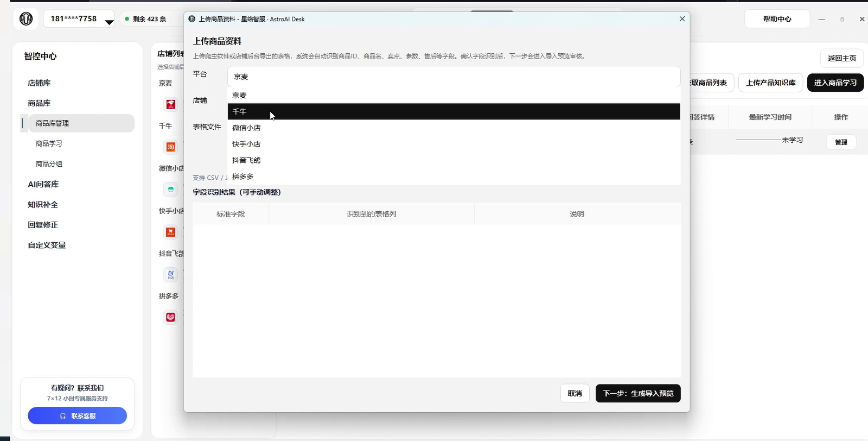Click the 店铺 label in the upload dialog

pyautogui.click(x=200, y=100)
